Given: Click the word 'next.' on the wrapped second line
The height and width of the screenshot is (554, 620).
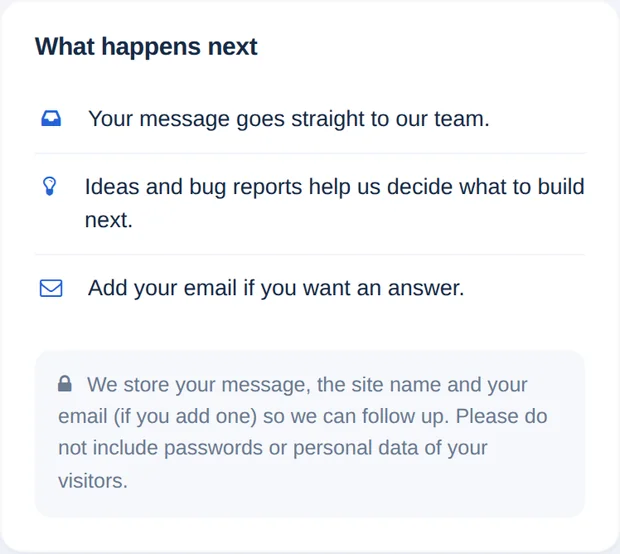Looking at the screenshot, I should pyautogui.click(x=109, y=220).
